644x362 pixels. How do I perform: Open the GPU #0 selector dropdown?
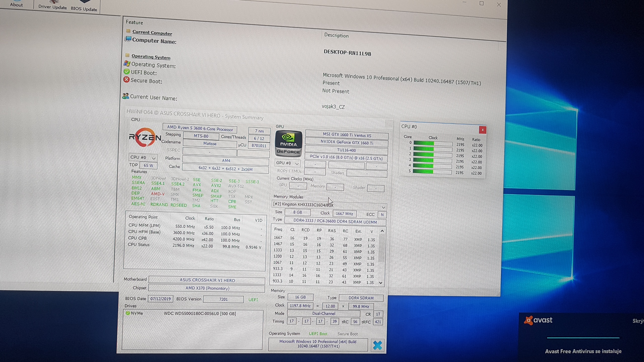(287, 163)
